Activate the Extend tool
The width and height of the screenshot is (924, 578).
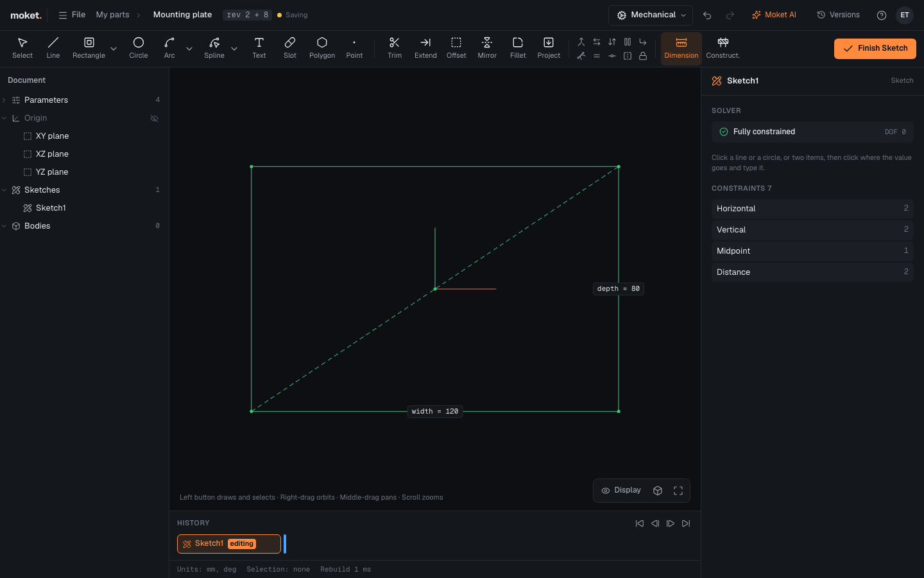coord(425,48)
